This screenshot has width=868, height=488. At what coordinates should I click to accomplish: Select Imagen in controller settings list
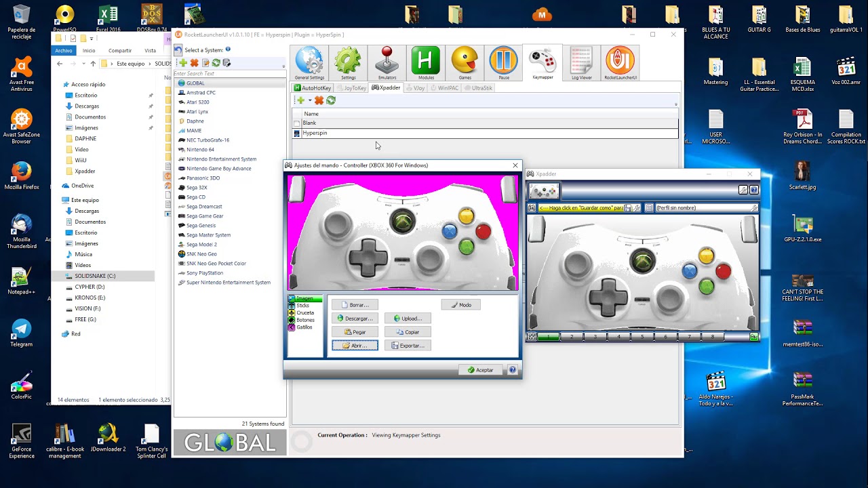(304, 298)
